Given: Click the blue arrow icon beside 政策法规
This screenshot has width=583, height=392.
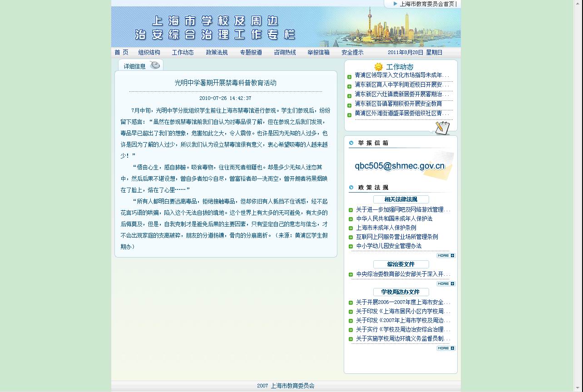Looking at the screenshot, I should (351, 188).
